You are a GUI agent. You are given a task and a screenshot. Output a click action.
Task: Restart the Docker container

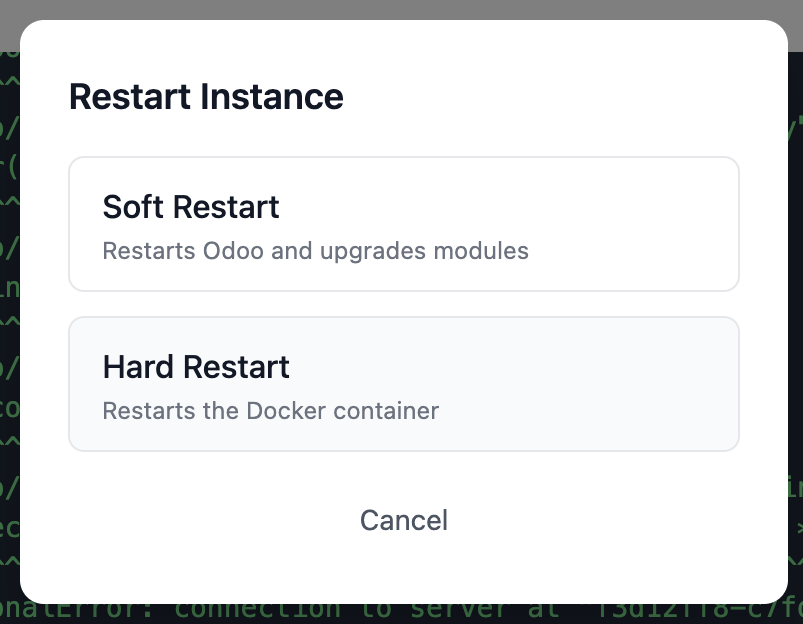403,384
